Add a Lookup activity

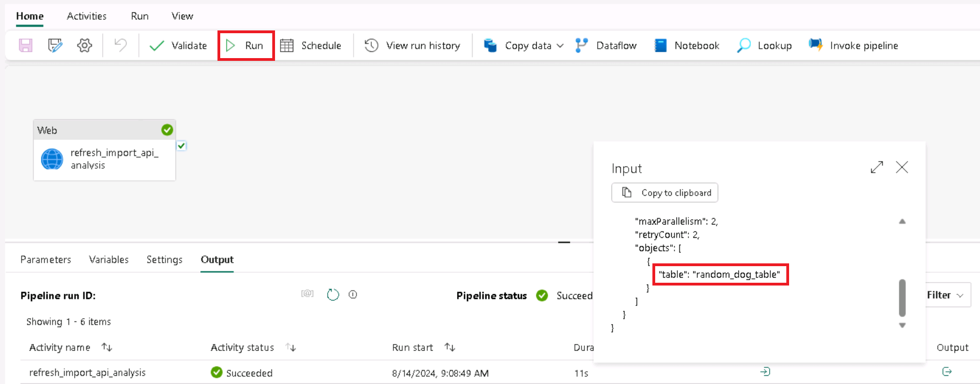(x=764, y=45)
